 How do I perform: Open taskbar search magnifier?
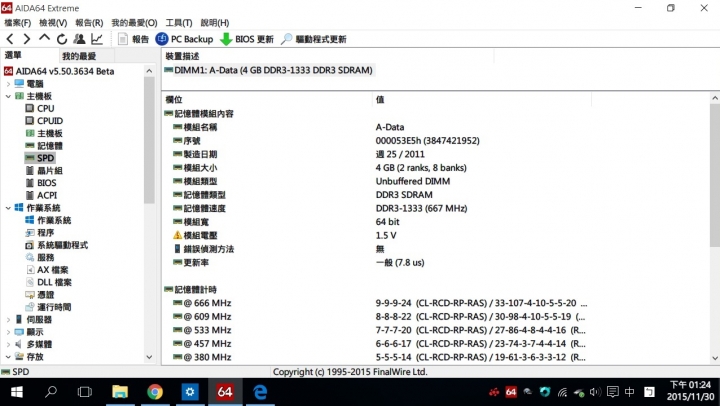(x=51, y=392)
